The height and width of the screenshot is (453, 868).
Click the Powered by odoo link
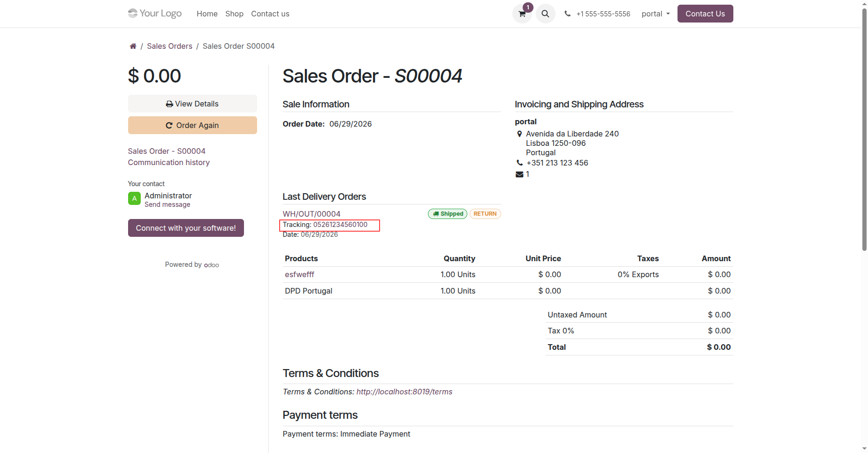[x=192, y=264]
